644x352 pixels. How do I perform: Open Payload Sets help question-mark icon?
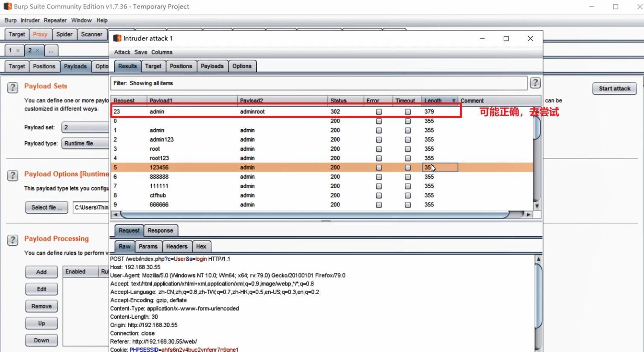click(12, 87)
